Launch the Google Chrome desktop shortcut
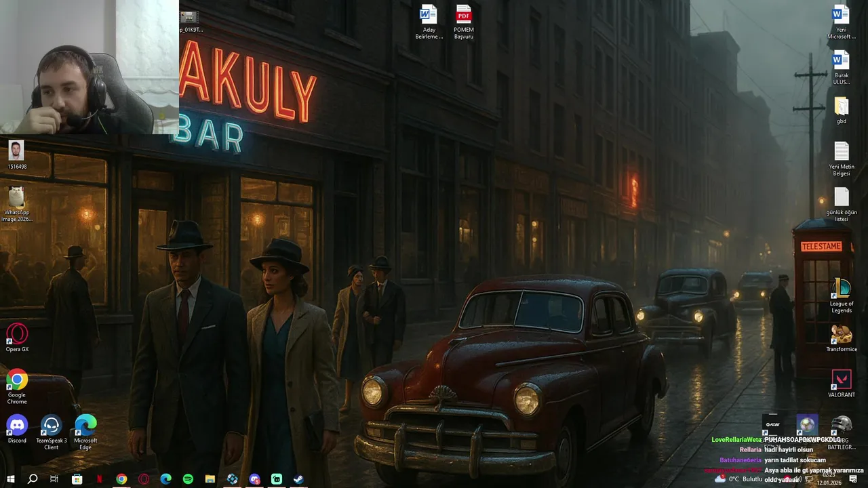 tap(17, 387)
